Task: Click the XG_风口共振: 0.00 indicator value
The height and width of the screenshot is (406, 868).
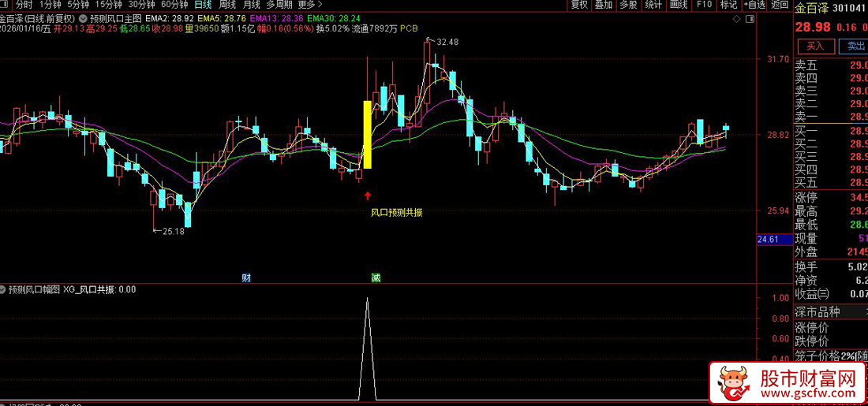Action: point(99,289)
